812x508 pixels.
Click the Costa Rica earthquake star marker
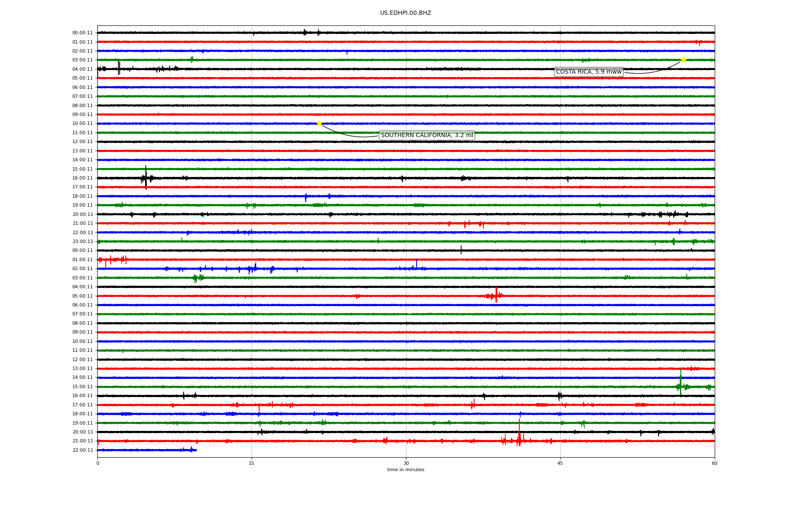pos(683,60)
